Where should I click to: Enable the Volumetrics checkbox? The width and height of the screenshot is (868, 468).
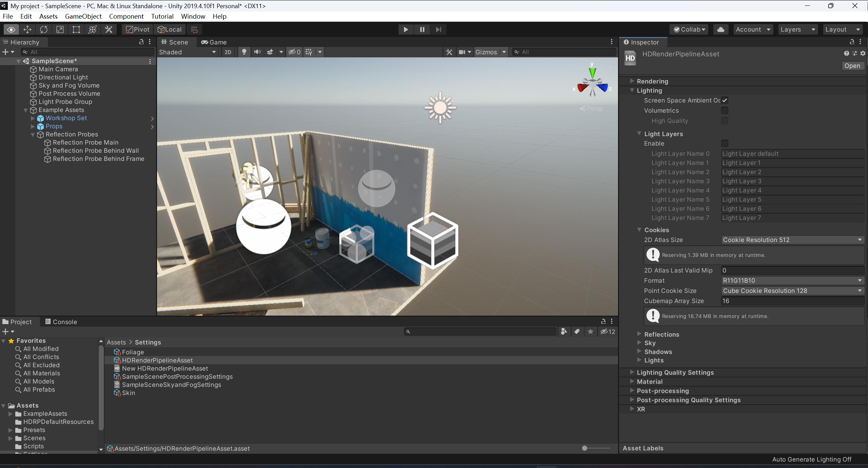tap(725, 111)
